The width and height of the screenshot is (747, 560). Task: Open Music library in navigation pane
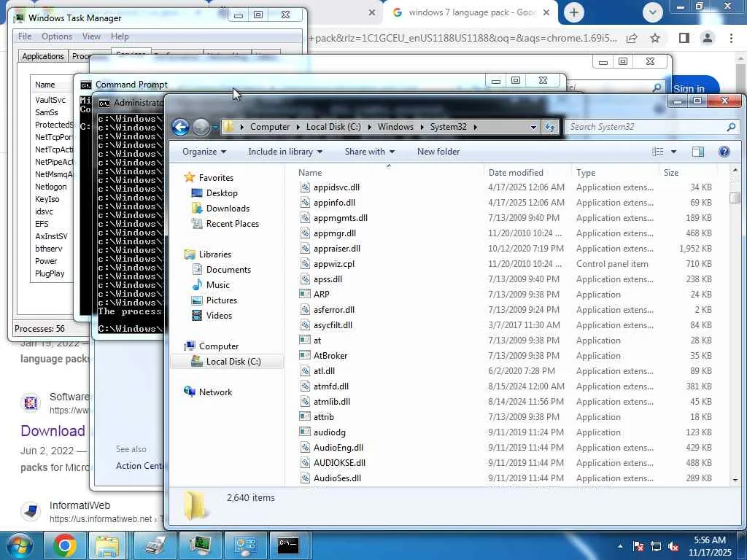click(x=217, y=285)
